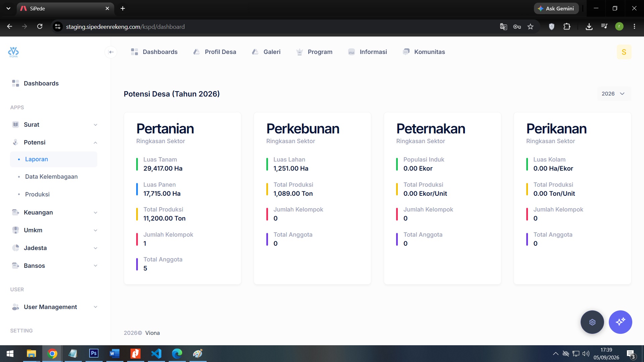
Task: Open the Profil Desa navigation item
Action: click(x=215, y=52)
